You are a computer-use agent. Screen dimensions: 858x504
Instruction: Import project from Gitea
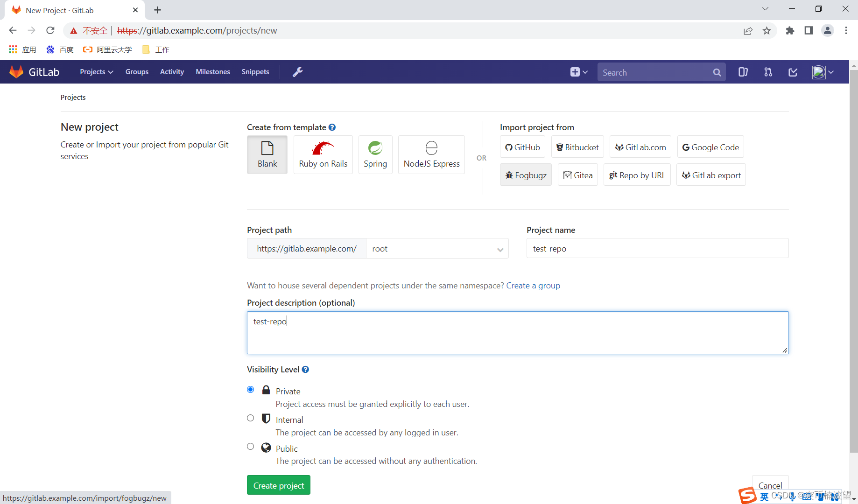[x=578, y=175]
